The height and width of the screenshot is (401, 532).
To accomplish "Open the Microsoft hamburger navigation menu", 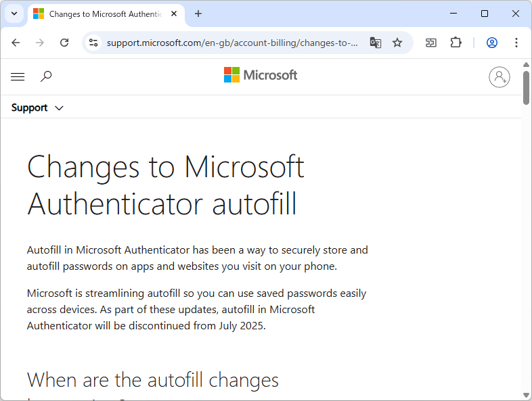I will point(18,77).
